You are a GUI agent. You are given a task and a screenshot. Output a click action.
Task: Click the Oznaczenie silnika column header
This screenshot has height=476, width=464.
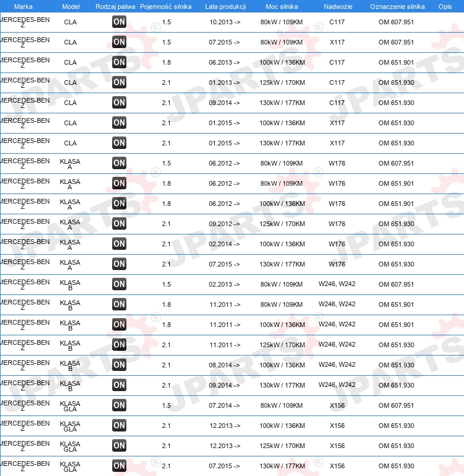click(x=398, y=7)
